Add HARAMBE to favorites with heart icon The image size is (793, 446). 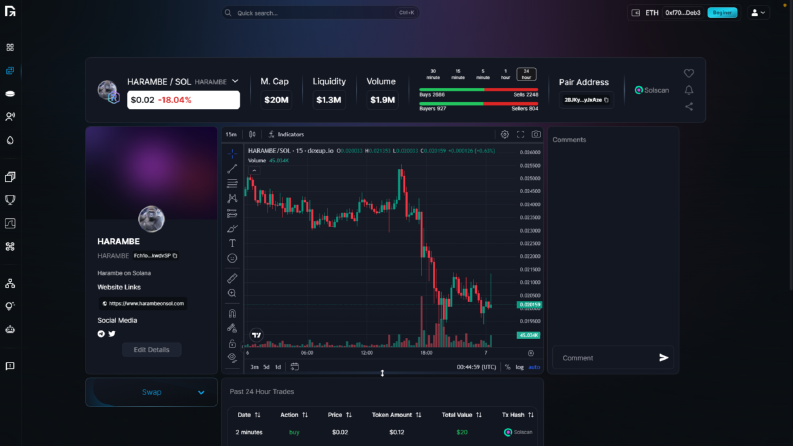[689, 73]
